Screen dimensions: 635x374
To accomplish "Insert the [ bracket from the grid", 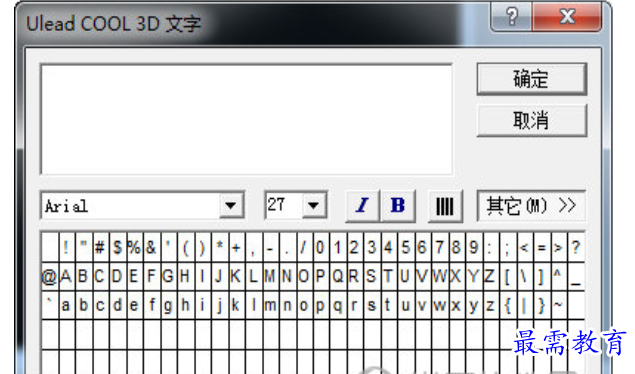I will coord(507,276).
